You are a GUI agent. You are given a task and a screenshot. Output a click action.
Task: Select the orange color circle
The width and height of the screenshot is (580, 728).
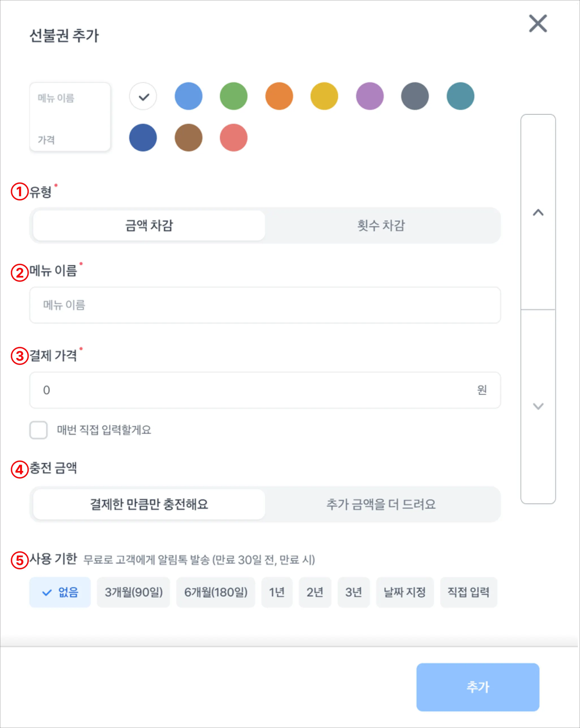[279, 96]
